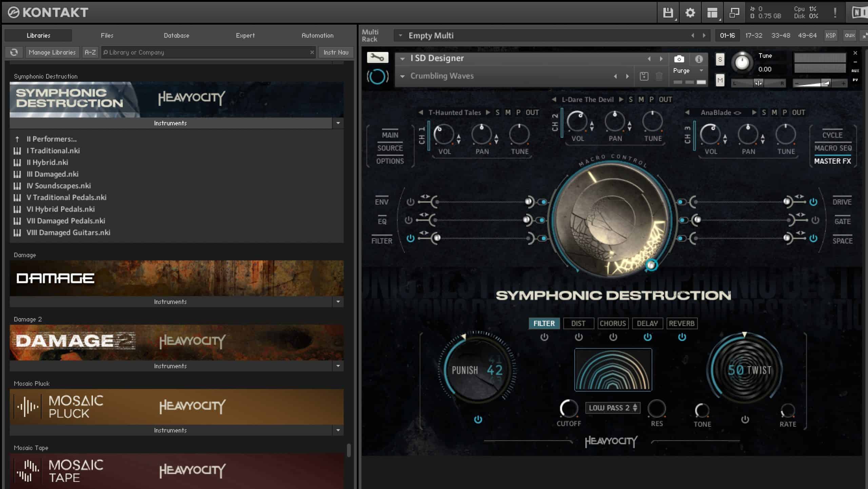Switch to the Expert tab
868x489 pixels.
(x=245, y=35)
